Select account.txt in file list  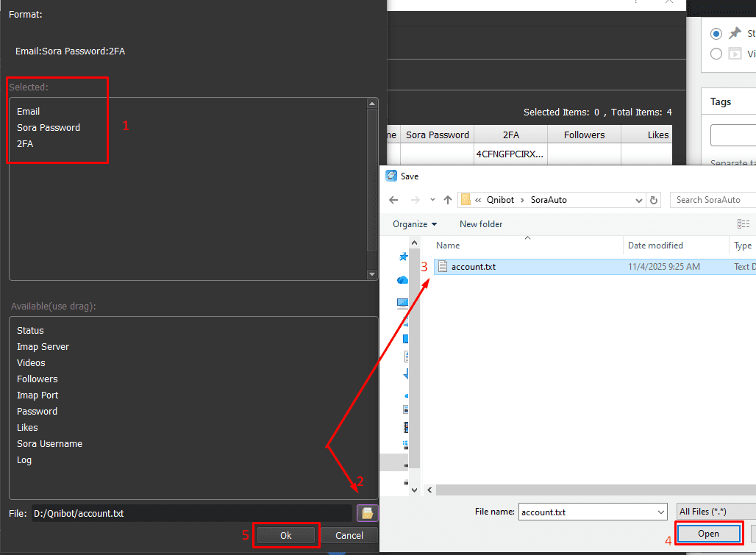click(x=473, y=267)
